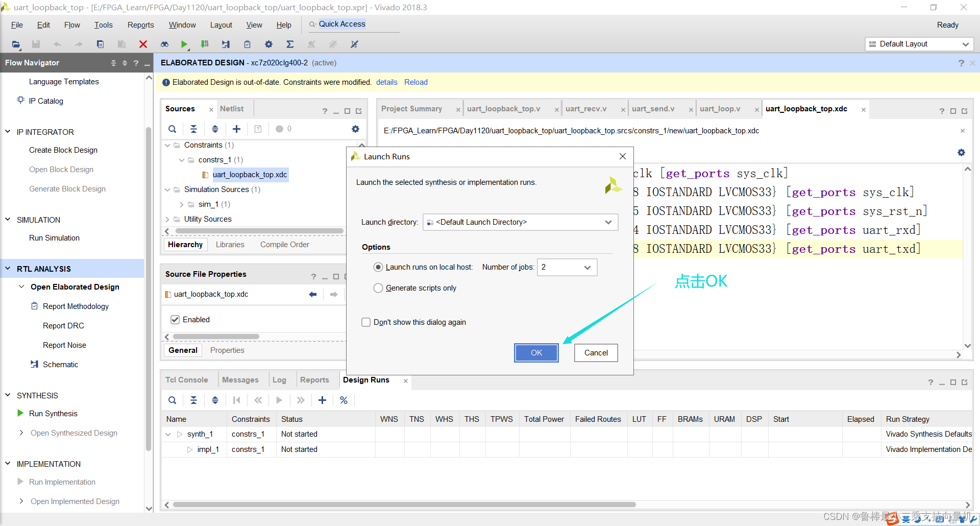Image resolution: width=980 pixels, height=526 pixels.
Task: Click the binoculars find icon in toolbar
Action: point(164,44)
